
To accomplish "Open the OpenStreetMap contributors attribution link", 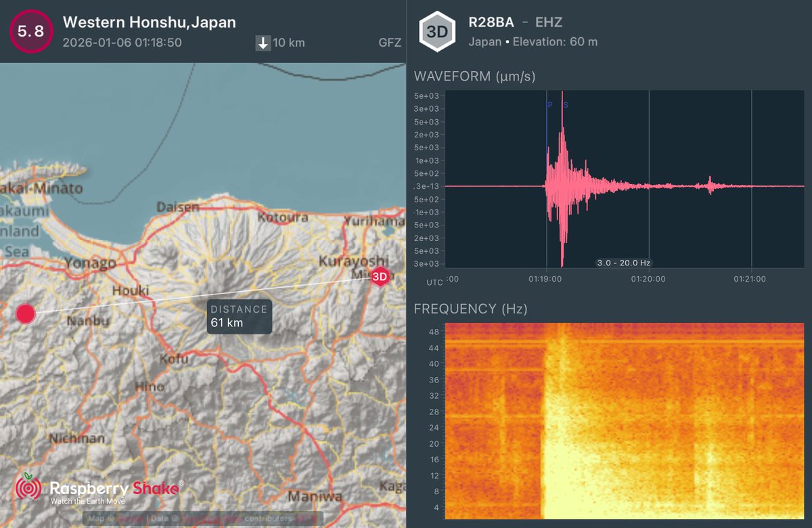I will pyautogui.click(x=210, y=518).
